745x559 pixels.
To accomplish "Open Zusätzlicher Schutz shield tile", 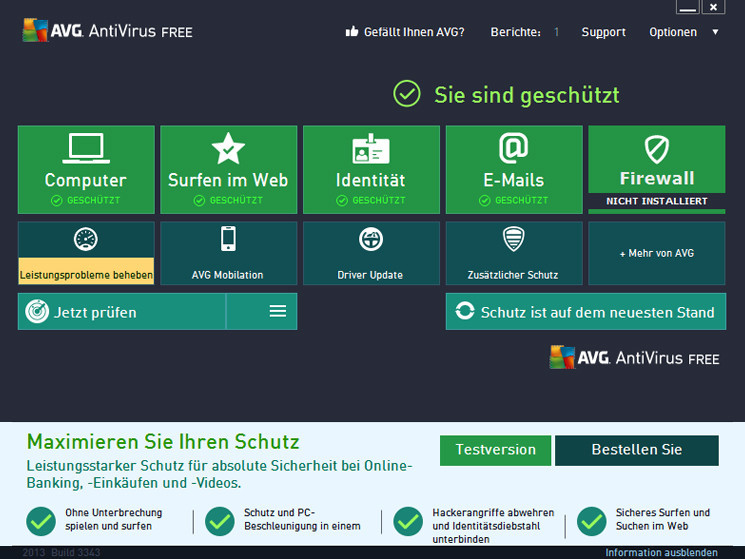I will pos(513,253).
